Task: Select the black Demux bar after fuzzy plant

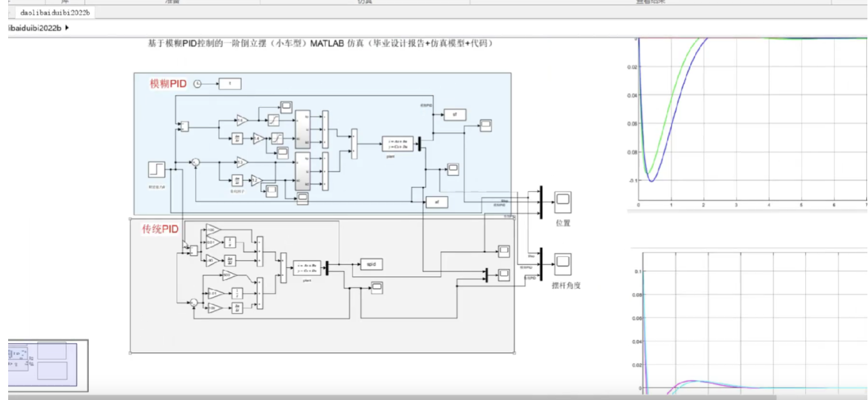Action: click(419, 144)
